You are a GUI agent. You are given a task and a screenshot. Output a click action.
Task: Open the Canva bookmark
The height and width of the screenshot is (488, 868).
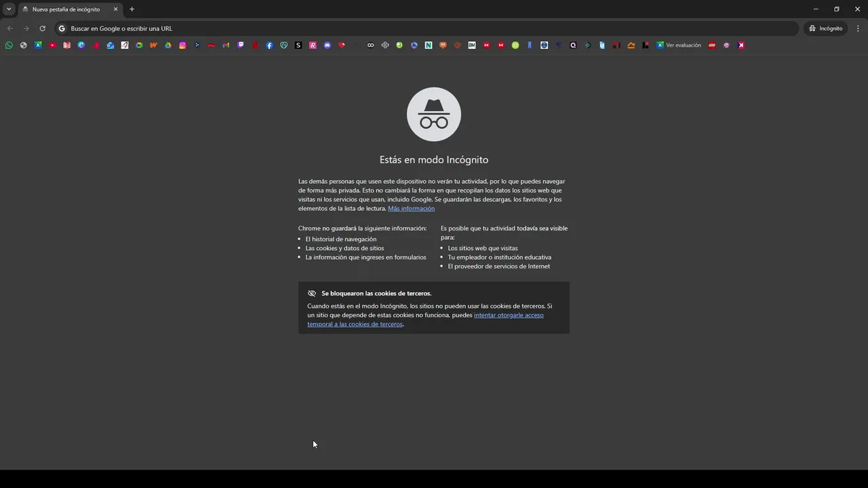(81, 45)
